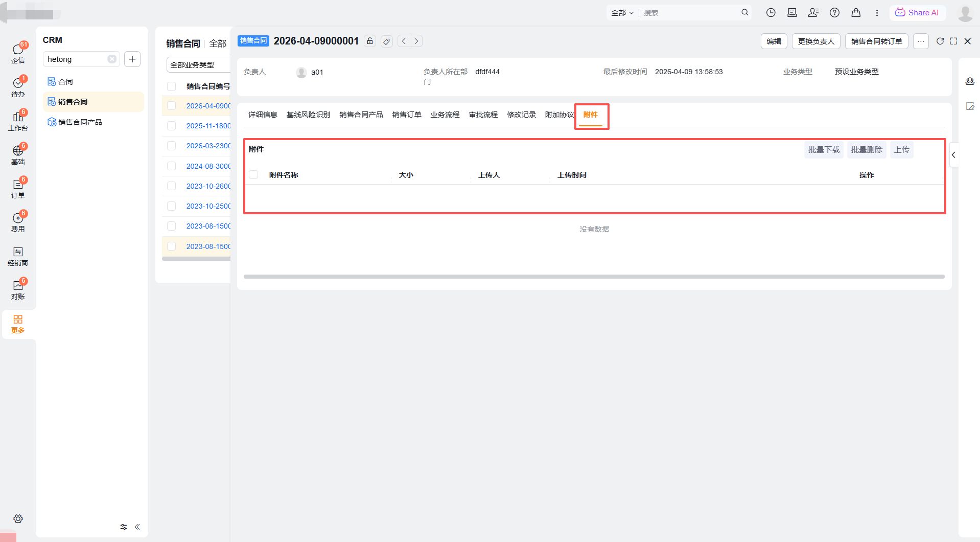Click the 批量删除 button
Screen dimensions: 980x542
pos(867,150)
